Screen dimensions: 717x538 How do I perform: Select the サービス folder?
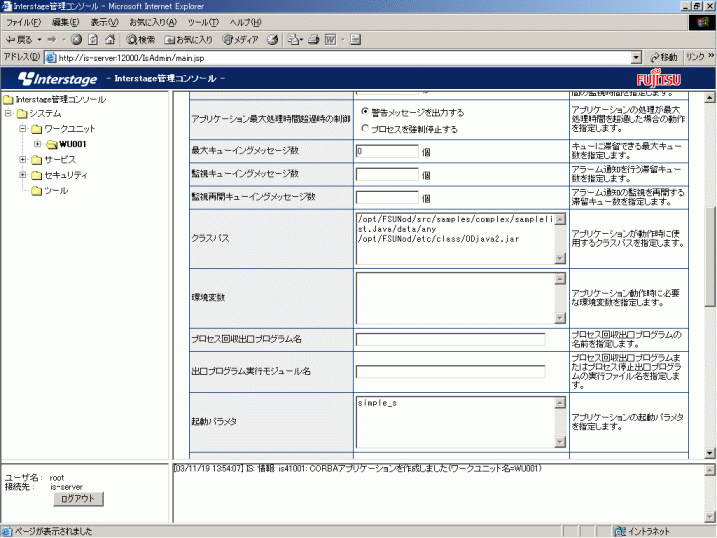pos(54,160)
